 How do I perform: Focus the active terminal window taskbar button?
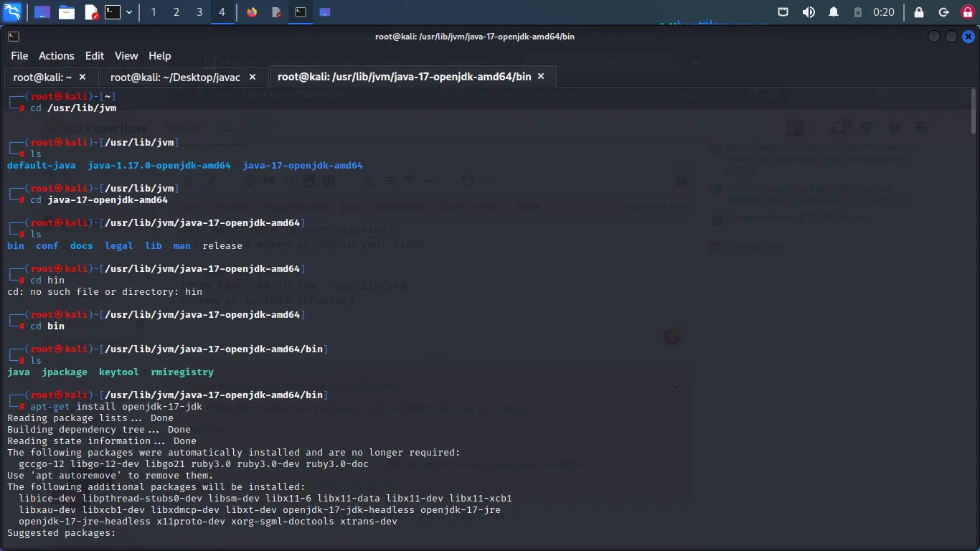[301, 12]
